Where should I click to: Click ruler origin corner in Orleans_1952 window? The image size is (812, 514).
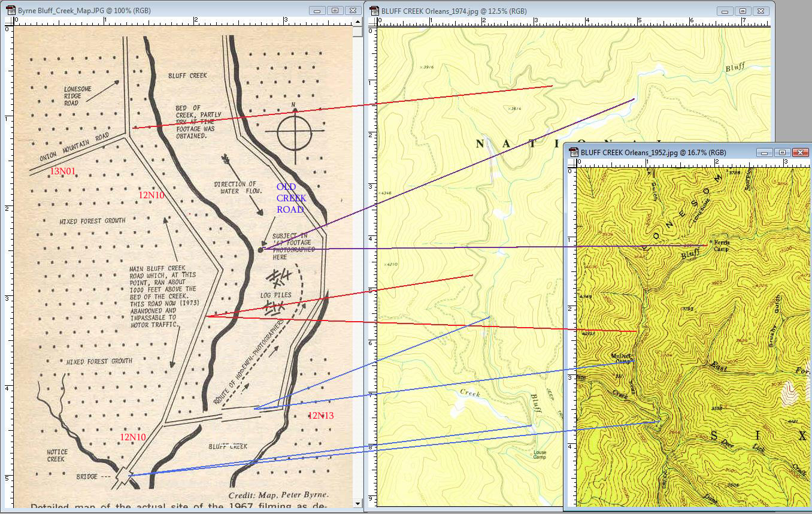tap(572, 164)
